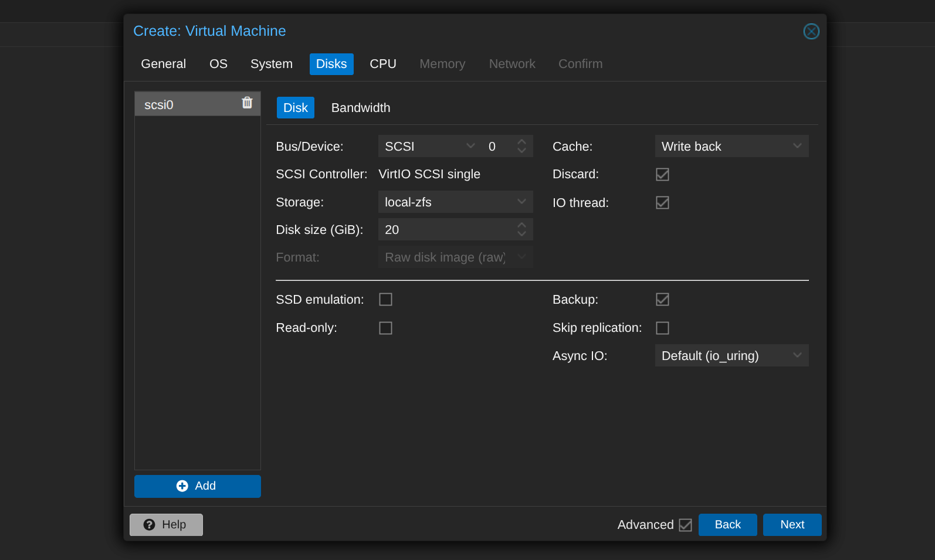Select the Disk sub-tab
This screenshot has width=935, height=560.
[x=296, y=108]
